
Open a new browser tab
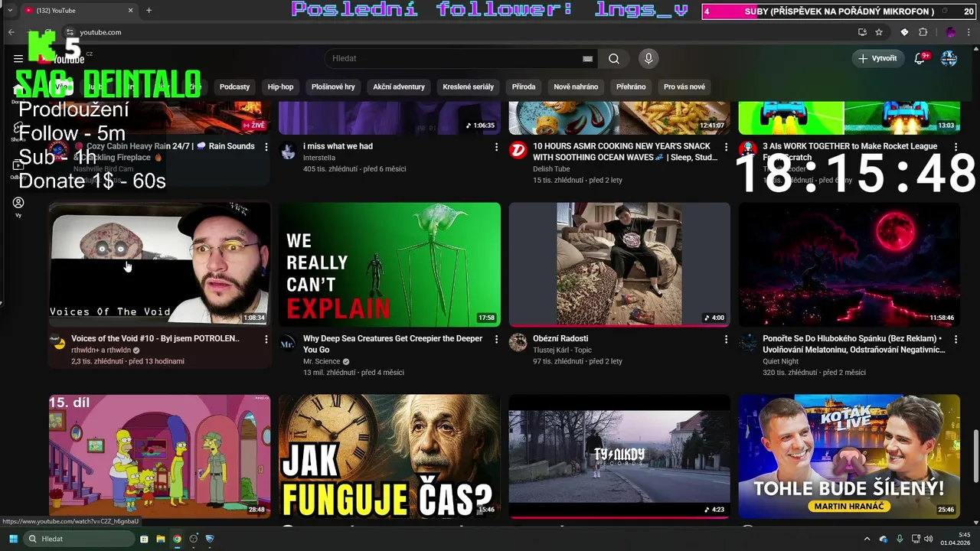tap(149, 11)
